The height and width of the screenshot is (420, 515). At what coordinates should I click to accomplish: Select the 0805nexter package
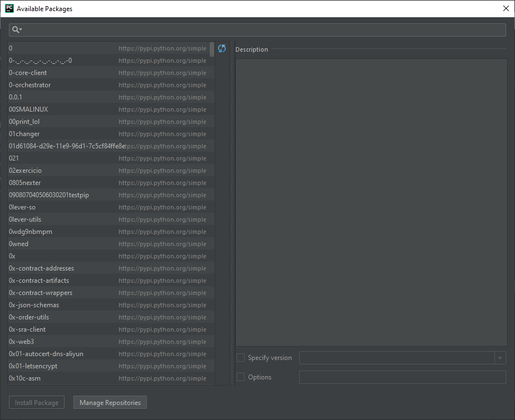(x=111, y=183)
